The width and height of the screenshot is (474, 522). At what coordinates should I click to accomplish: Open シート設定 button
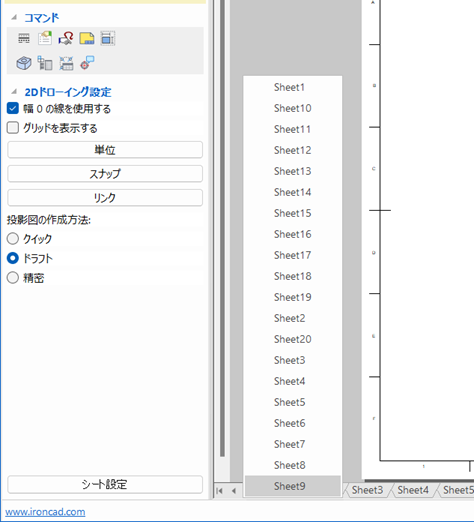pyautogui.click(x=105, y=484)
